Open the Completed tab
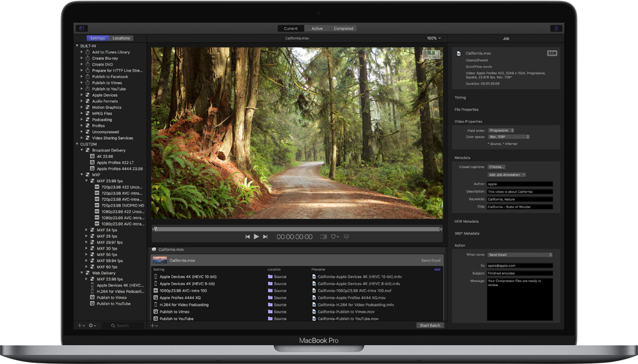This screenshot has height=364, width=638. point(343,29)
